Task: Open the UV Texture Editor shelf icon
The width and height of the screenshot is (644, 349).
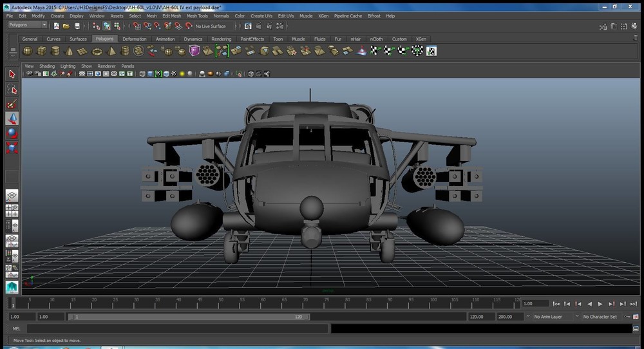Action: (431, 51)
